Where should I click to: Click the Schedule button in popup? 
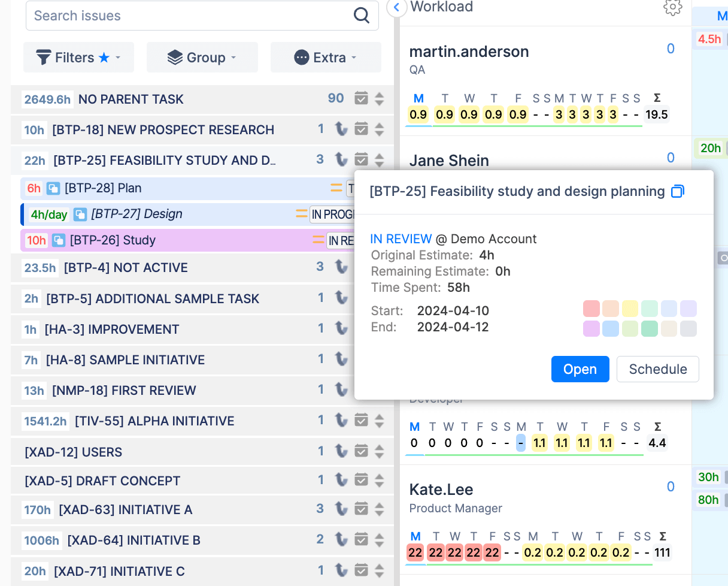point(657,369)
